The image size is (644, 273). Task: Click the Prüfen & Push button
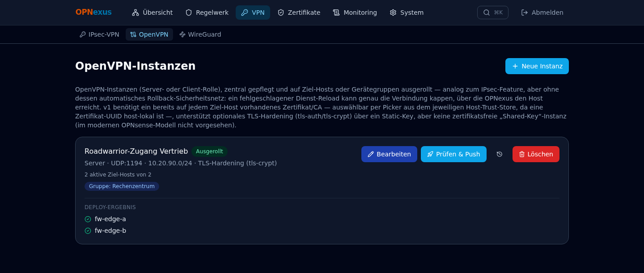453,154
